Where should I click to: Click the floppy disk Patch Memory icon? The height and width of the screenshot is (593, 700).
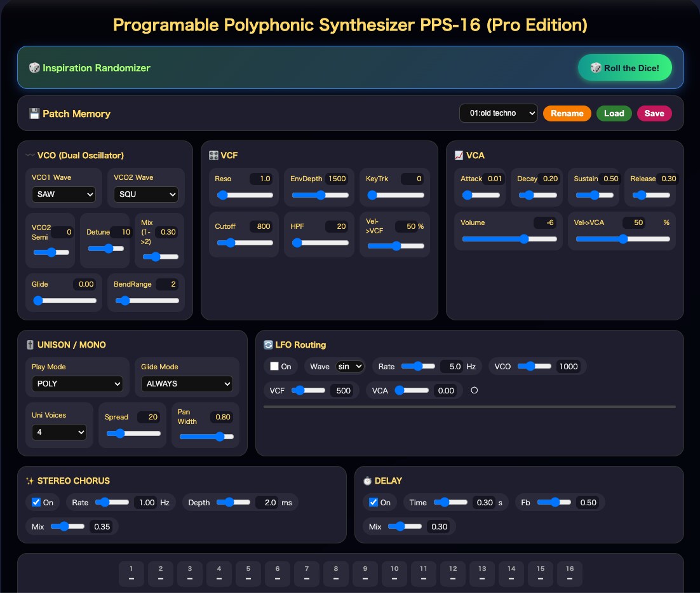point(34,113)
